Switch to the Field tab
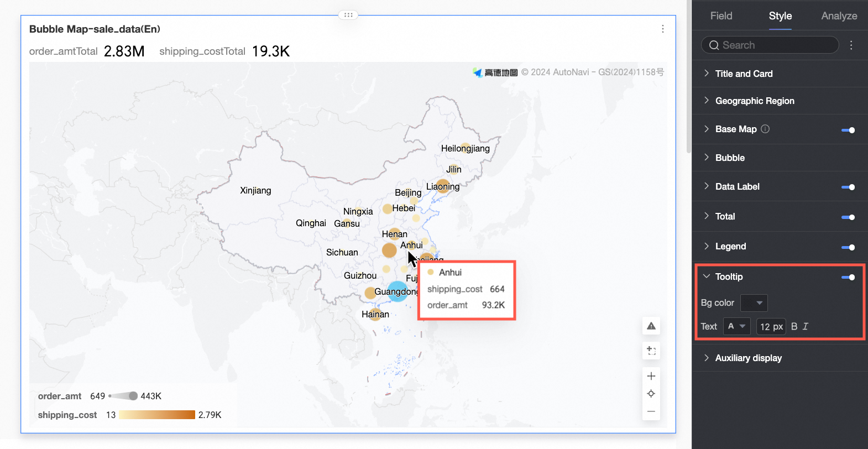This screenshot has height=449, width=868. tap(721, 16)
